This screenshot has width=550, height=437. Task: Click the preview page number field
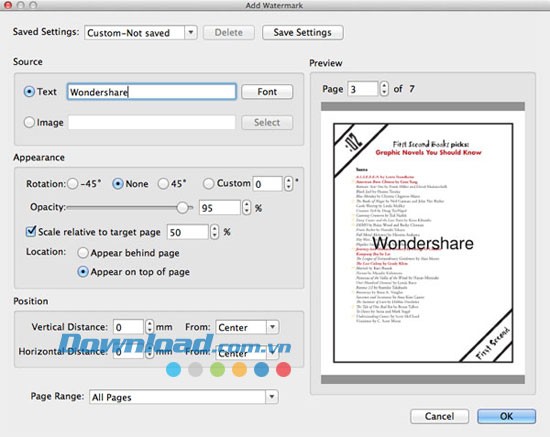click(363, 89)
